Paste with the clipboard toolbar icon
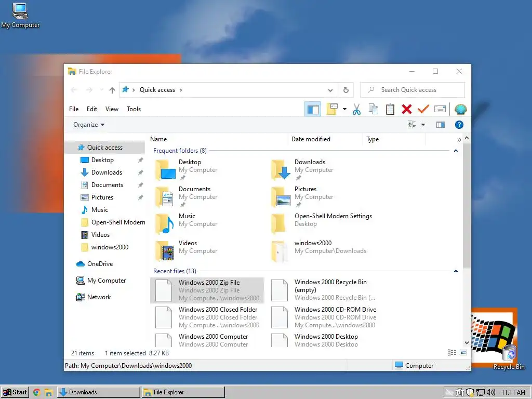532x399 pixels. point(390,109)
